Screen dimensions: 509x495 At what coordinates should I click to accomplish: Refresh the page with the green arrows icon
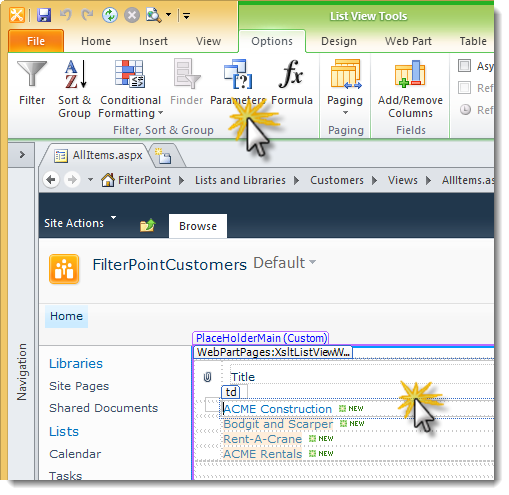(110, 15)
